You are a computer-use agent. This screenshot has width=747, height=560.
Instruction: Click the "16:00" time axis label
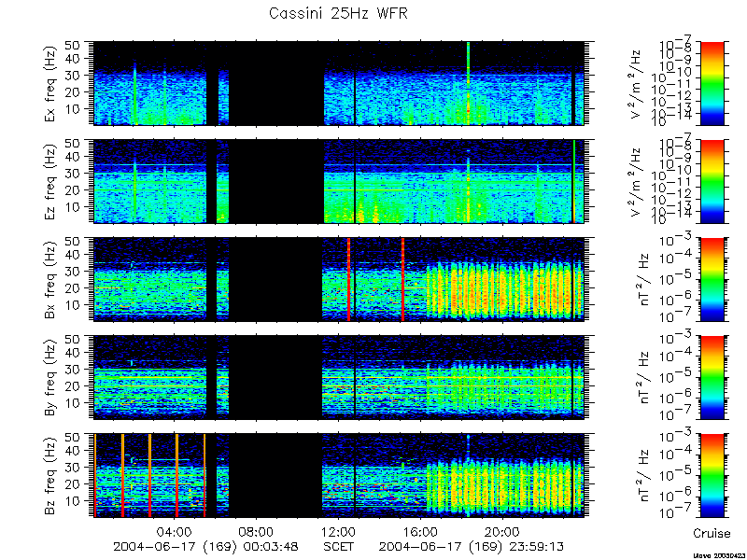point(421,531)
